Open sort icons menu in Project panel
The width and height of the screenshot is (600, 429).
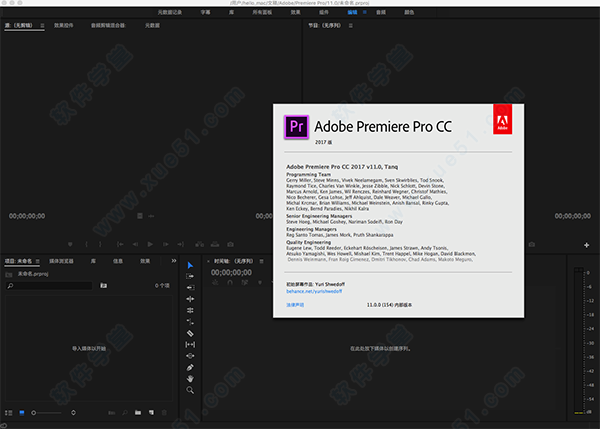coord(73,413)
